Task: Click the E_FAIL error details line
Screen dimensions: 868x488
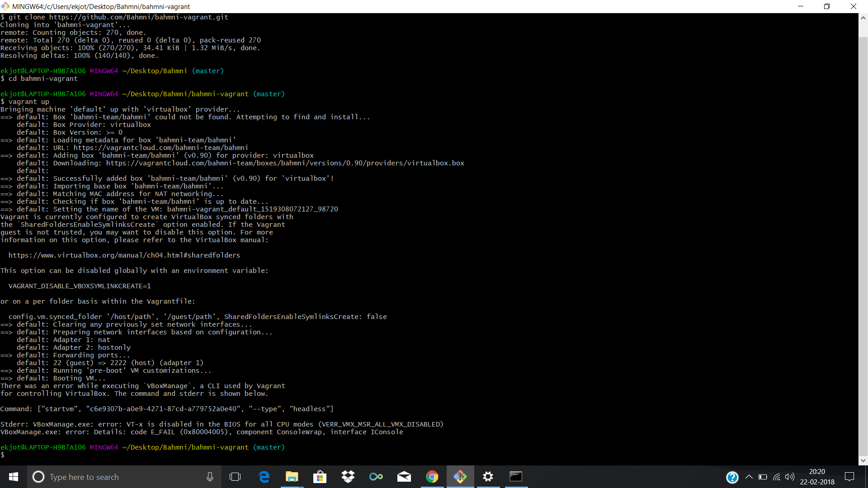Action: (202, 432)
